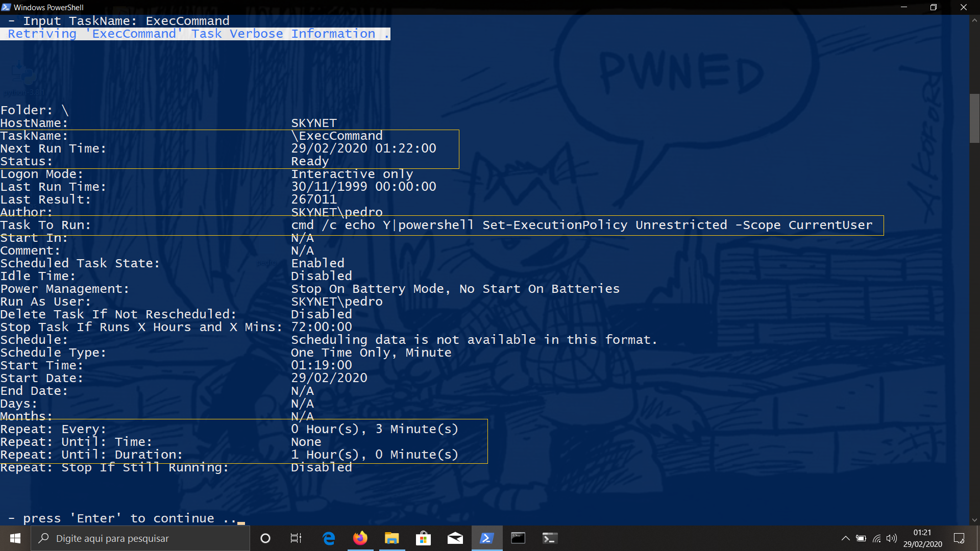Open the Mail app from the taskbar

pos(455,538)
